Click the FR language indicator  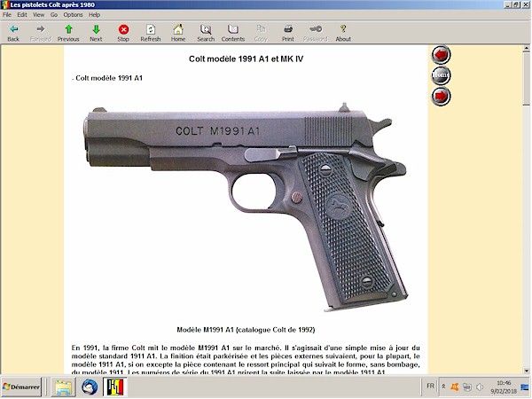[x=430, y=386]
